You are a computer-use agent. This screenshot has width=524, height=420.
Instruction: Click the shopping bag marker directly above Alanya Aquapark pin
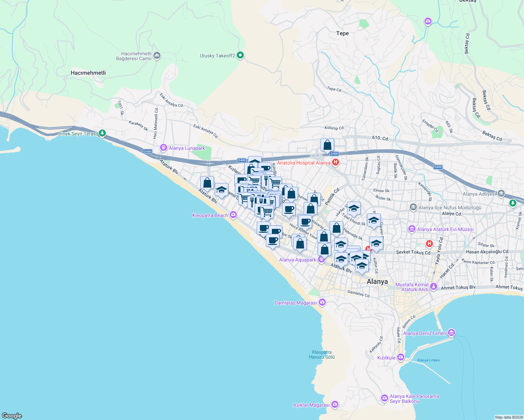pos(324,250)
